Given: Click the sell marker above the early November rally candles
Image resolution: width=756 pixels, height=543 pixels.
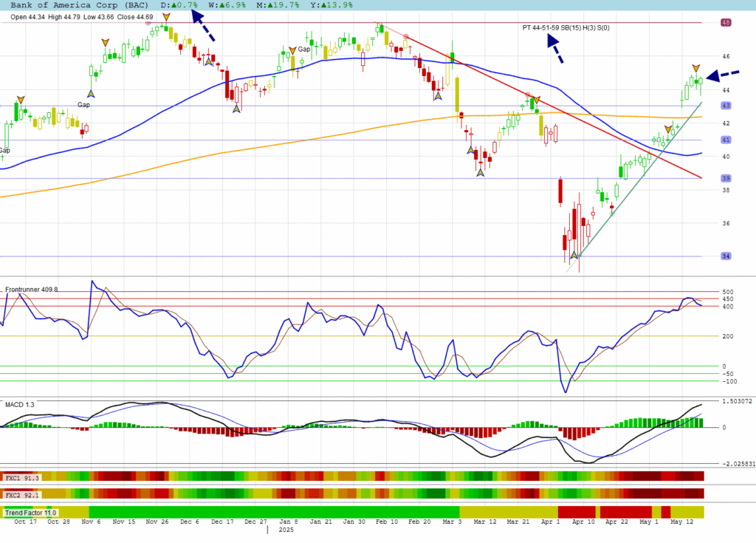Looking at the screenshot, I should tap(105, 43).
